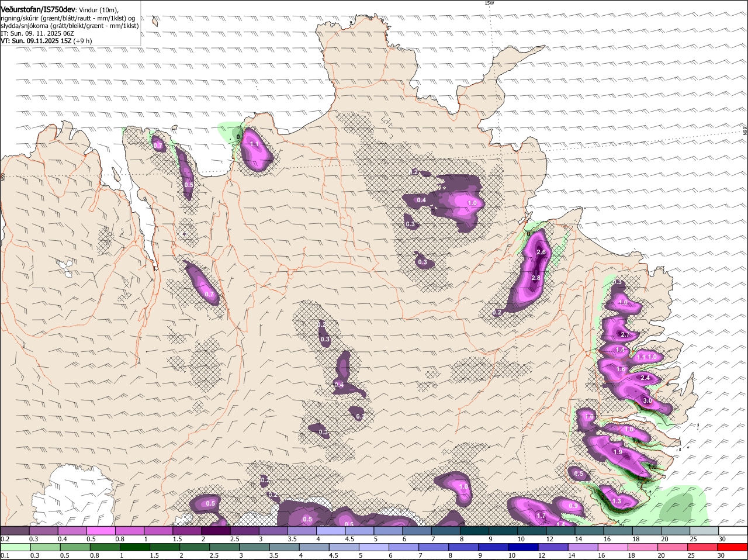Select the rain-scale legend swatch labeled 4
Viewport: 748px width, 560px height.
click(313, 548)
